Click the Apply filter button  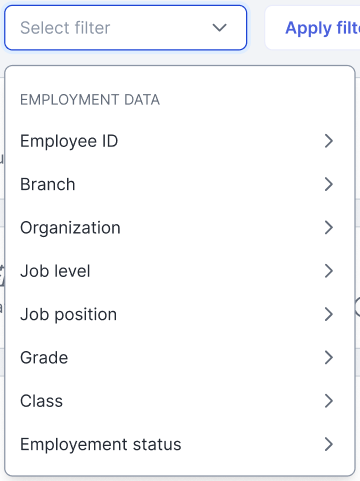[313, 28]
